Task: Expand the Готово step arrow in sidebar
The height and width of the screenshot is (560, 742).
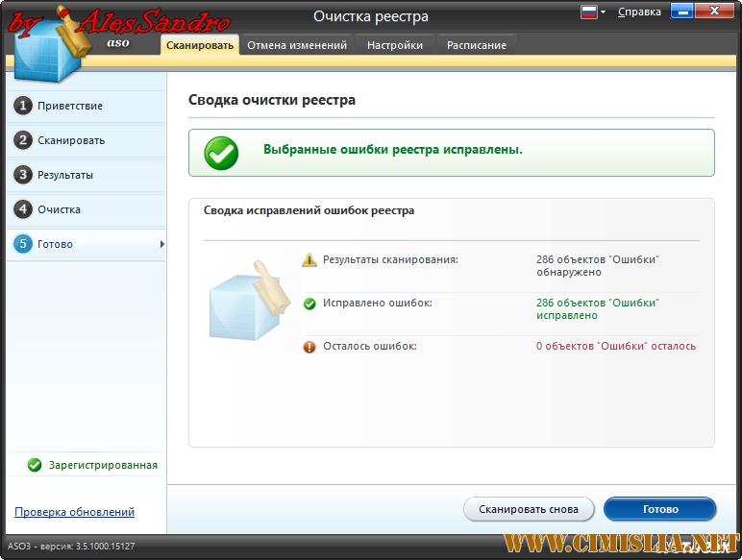Action: tap(161, 244)
